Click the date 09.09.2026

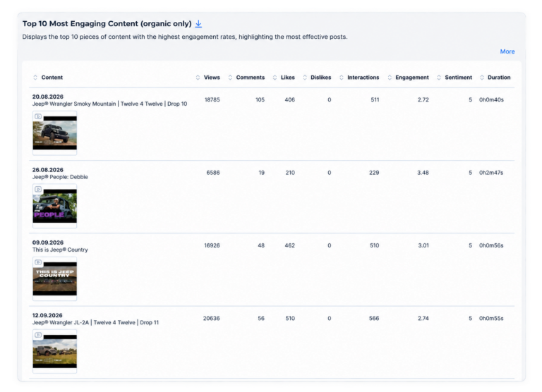coord(48,243)
